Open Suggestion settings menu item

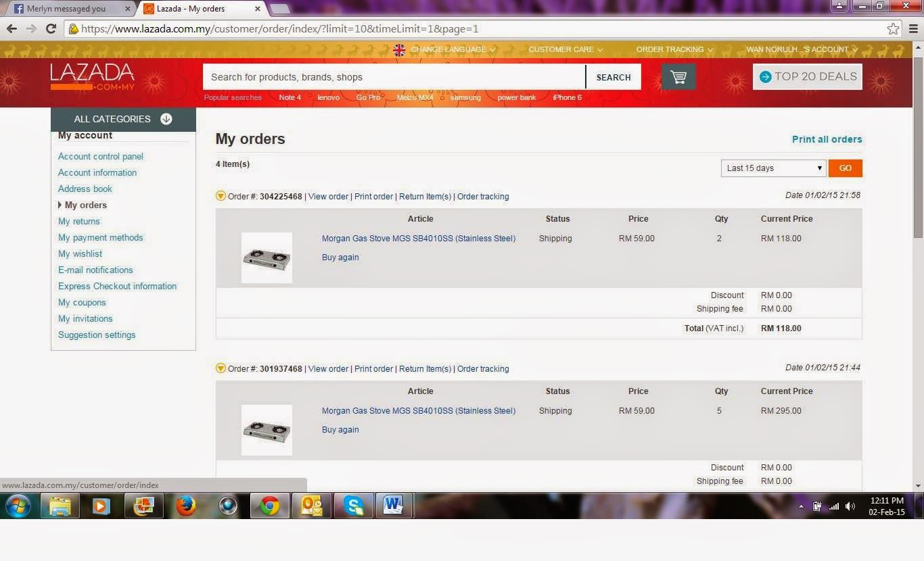[x=97, y=335]
